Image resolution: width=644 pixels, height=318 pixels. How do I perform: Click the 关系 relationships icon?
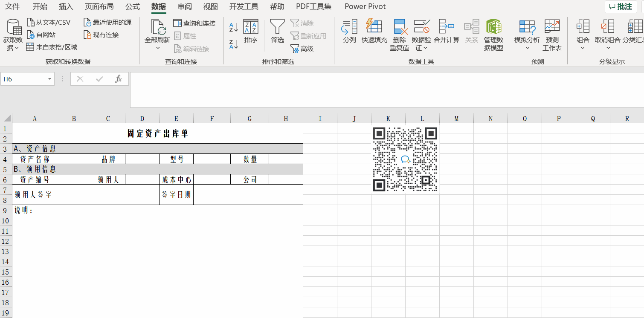[472, 27]
